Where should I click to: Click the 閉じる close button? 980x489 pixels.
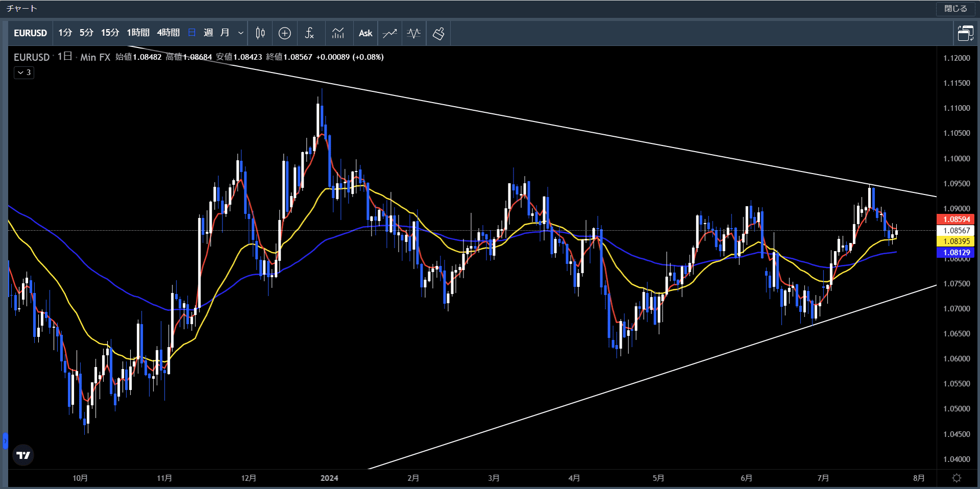pyautogui.click(x=955, y=9)
